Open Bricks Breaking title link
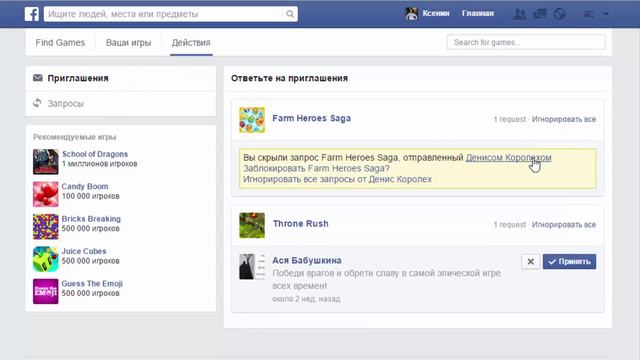The image size is (640, 360). [x=91, y=219]
